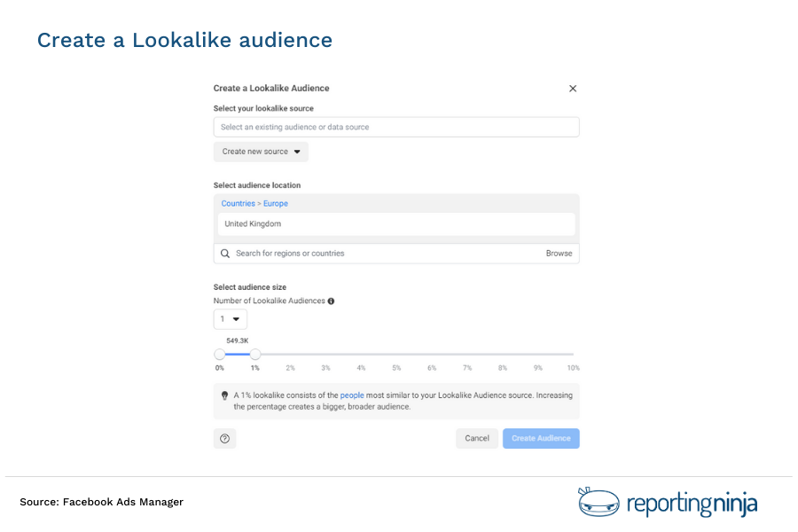Image resolution: width=798 pixels, height=532 pixels.
Task: Select the United Kingdom location entry
Action: (396, 223)
